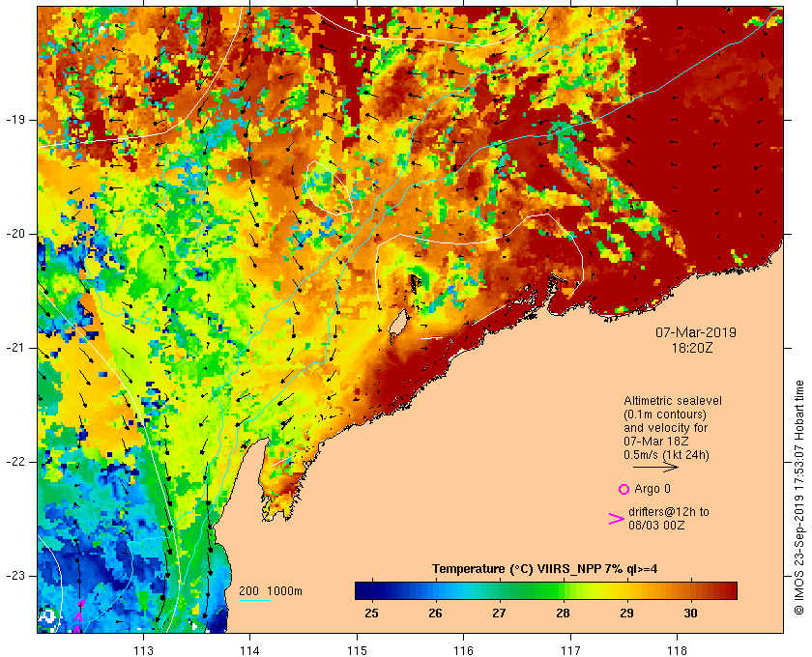Click the longitude axis label 115

(357, 650)
